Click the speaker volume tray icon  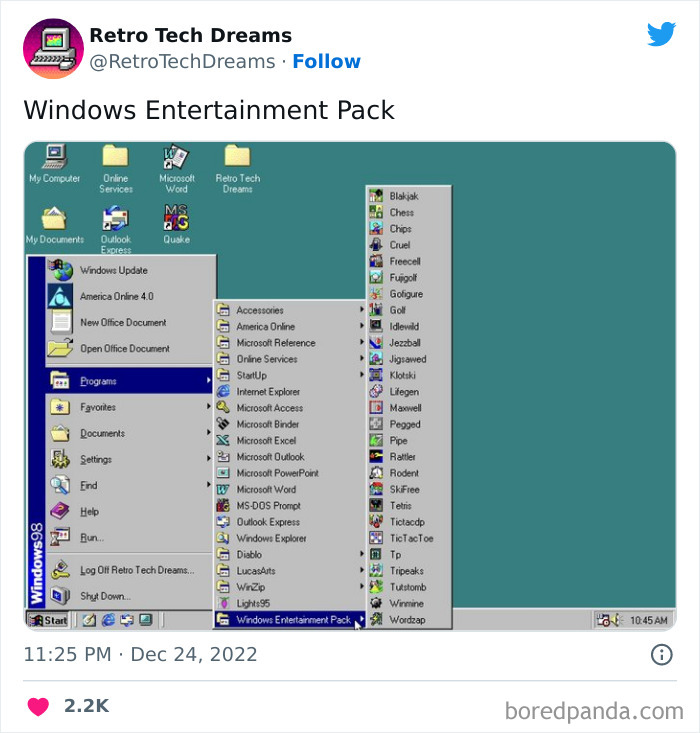coord(616,620)
